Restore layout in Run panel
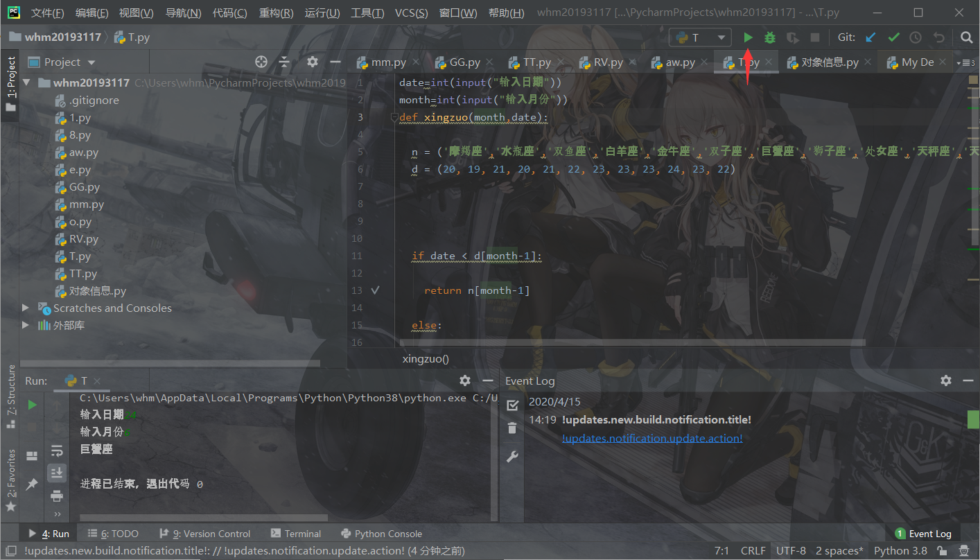 click(32, 456)
